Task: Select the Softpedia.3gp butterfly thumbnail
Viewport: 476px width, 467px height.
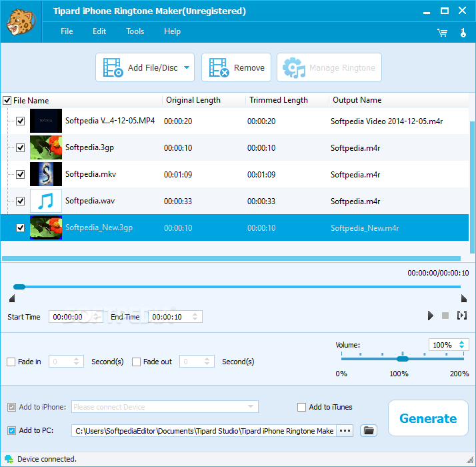Action: tap(46, 147)
